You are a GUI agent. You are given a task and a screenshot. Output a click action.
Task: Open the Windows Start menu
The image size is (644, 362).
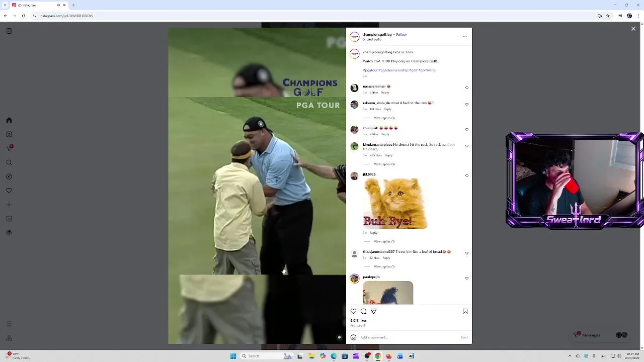(x=233, y=356)
